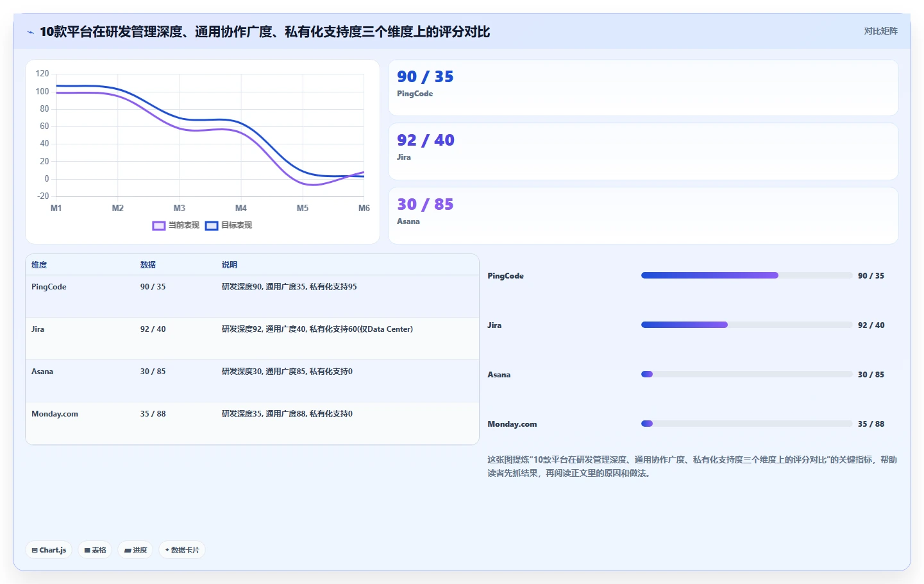
Task: Click the PingCode description 研发深度90 text
Action: coord(289,287)
